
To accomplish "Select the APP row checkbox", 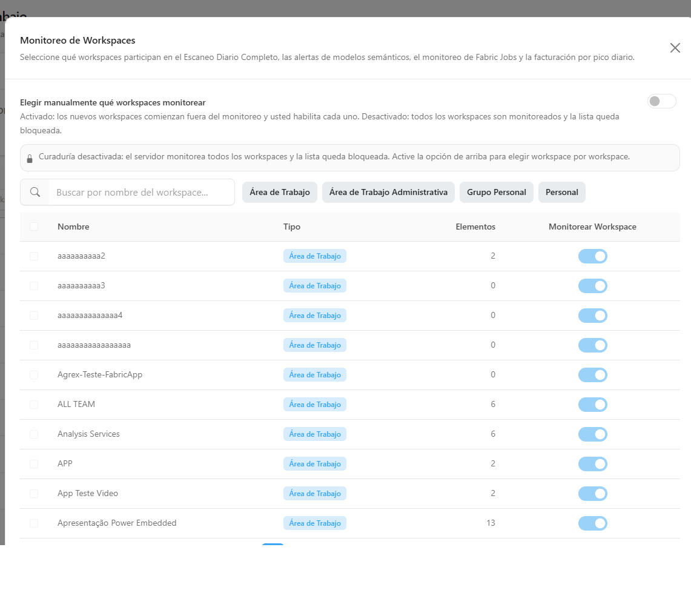I will (x=34, y=463).
